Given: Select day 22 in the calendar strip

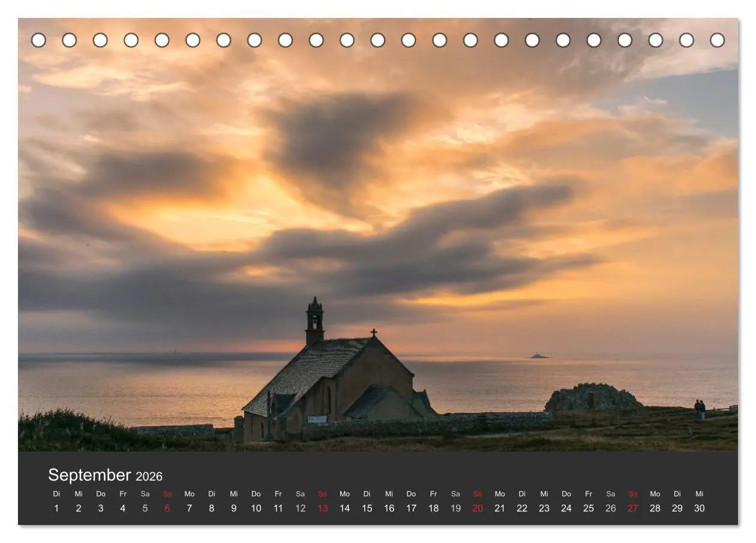Looking at the screenshot, I should 522,508.
